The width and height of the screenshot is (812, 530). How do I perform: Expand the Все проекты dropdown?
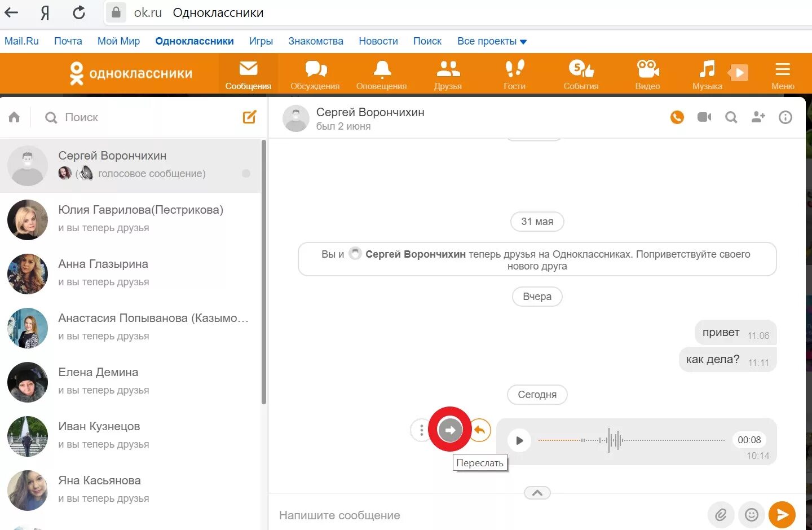pos(492,41)
